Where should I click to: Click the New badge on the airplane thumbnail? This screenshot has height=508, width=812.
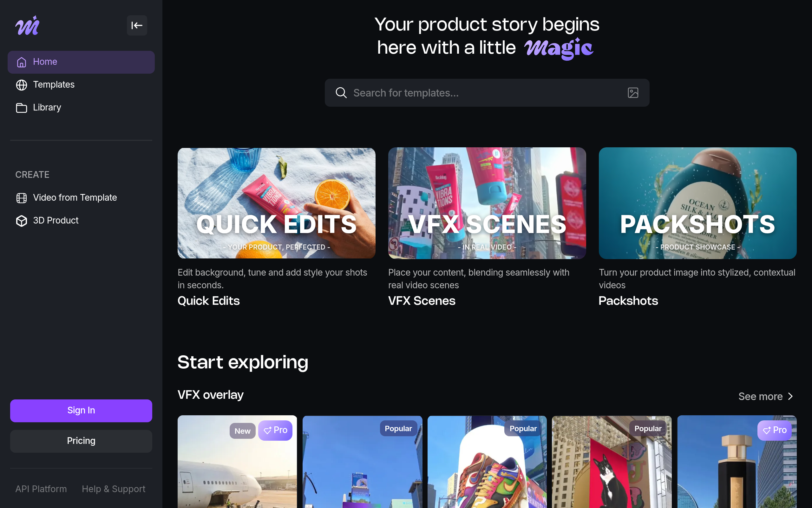(242, 431)
